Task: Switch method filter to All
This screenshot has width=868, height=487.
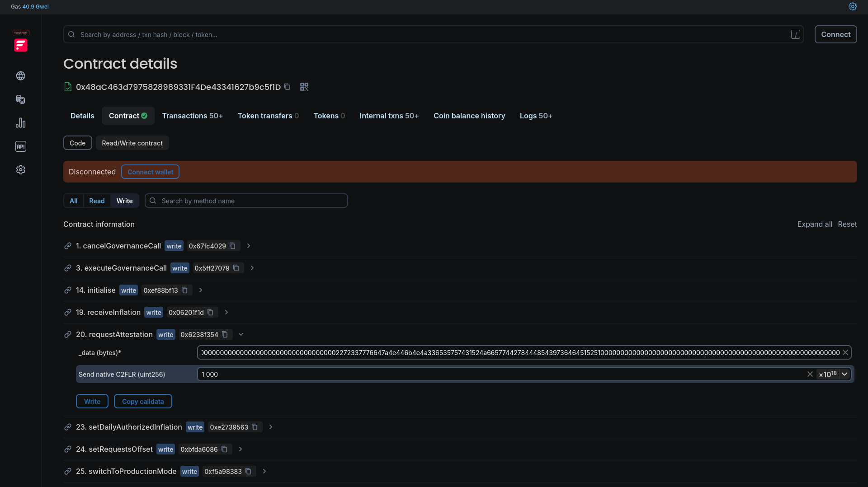Action: pos(73,201)
